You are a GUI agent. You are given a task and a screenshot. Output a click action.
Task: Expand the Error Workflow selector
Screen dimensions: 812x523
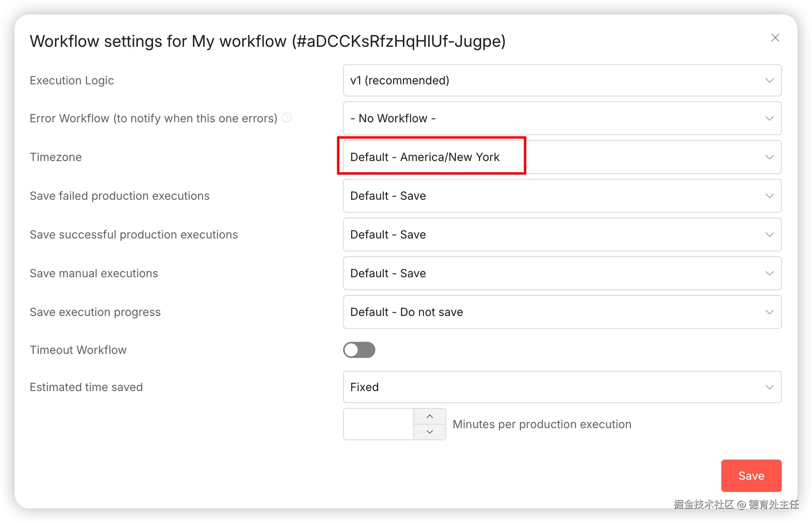(x=562, y=118)
